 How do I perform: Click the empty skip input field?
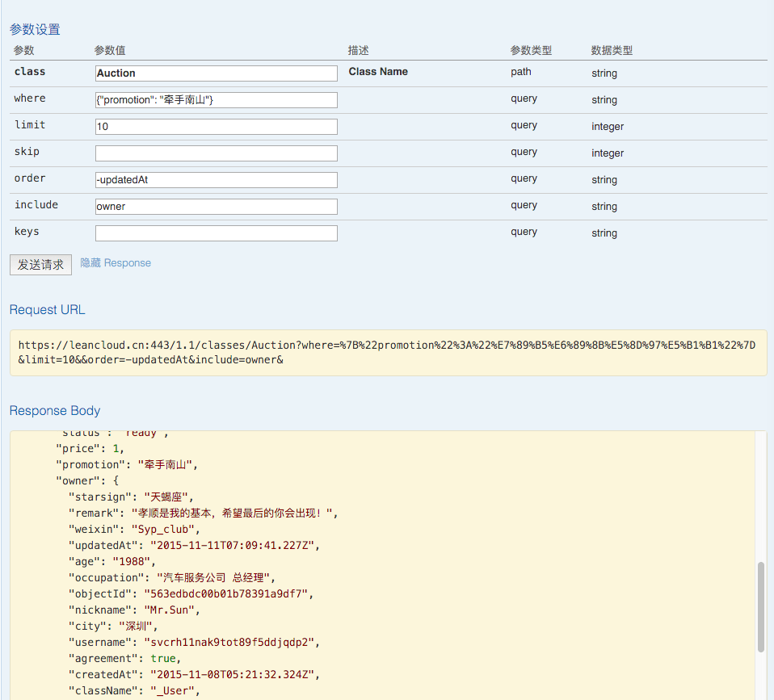[217, 153]
